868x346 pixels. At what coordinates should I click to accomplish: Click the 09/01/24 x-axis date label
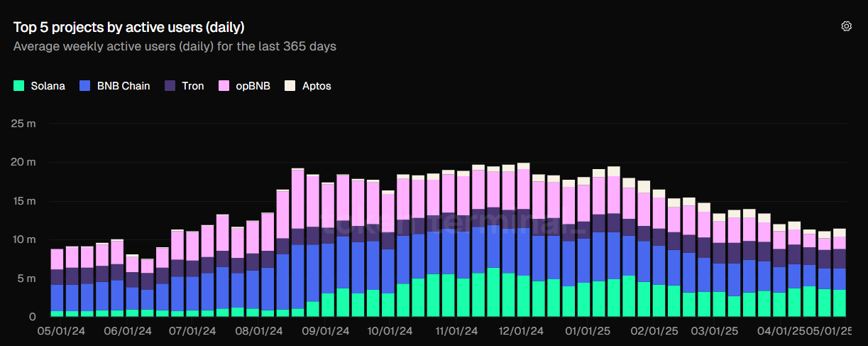[x=325, y=331]
